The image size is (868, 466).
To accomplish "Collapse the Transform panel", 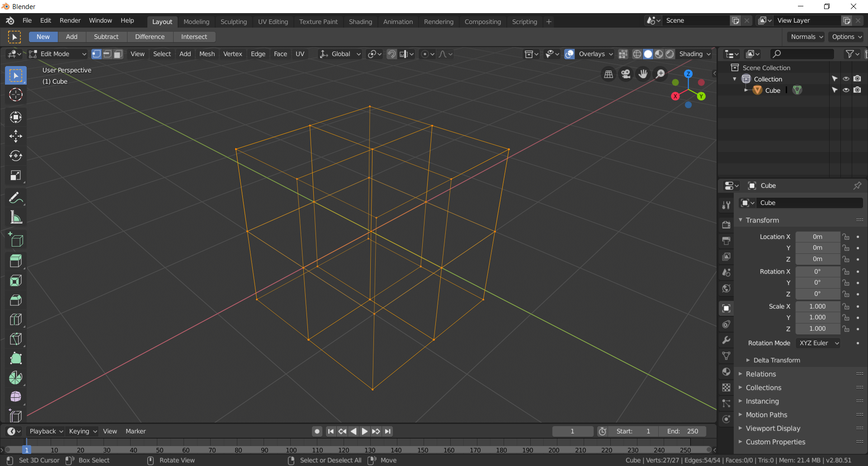I will pos(762,220).
